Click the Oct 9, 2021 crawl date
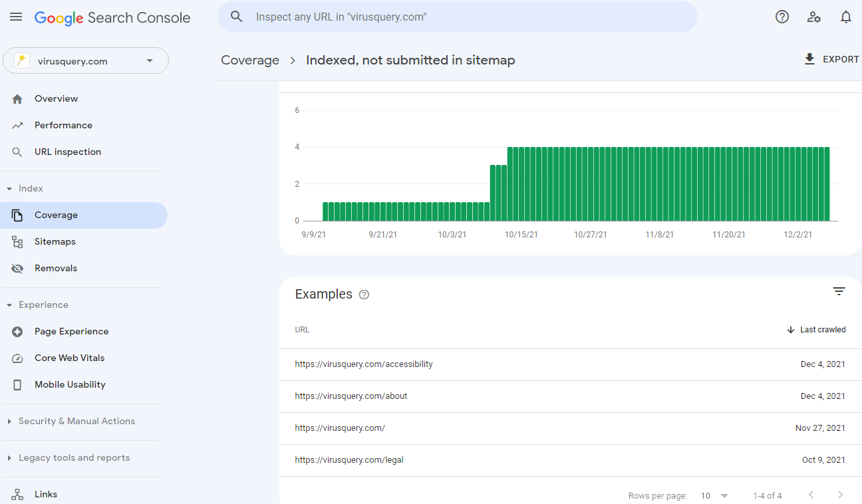This screenshot has width=862, height=504. [823, 460]
